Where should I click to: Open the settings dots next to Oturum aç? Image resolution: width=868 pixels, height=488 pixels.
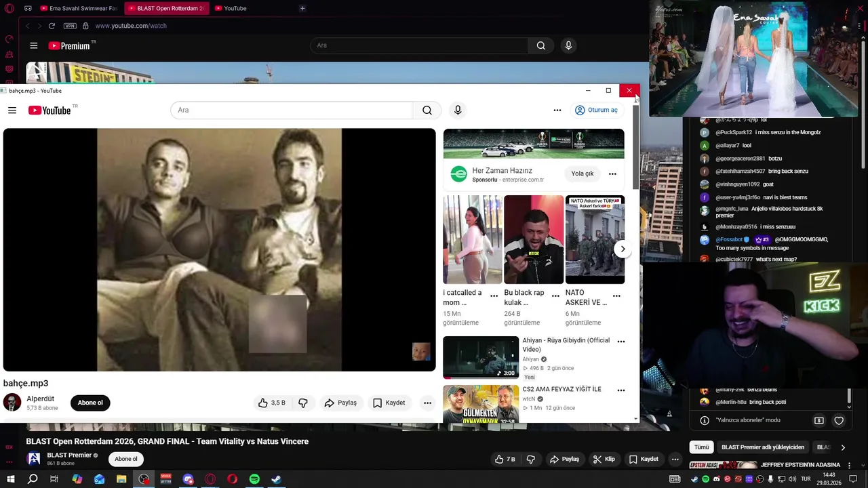[557, 110]
